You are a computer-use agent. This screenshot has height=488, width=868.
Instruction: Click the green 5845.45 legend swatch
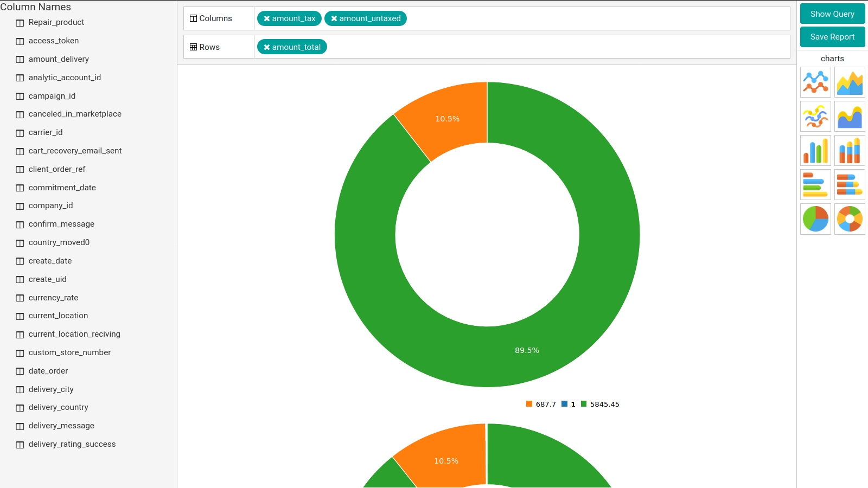(x=584, y=404)
